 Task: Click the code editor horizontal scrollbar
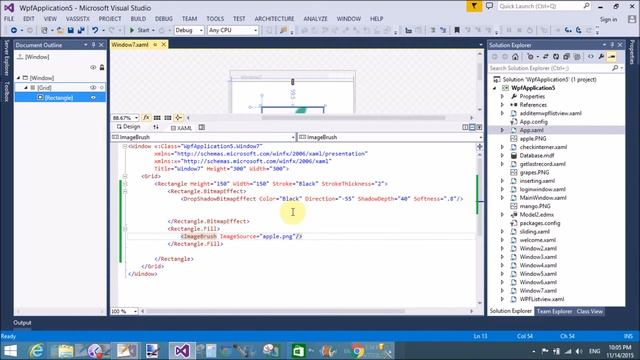(276, 311)
